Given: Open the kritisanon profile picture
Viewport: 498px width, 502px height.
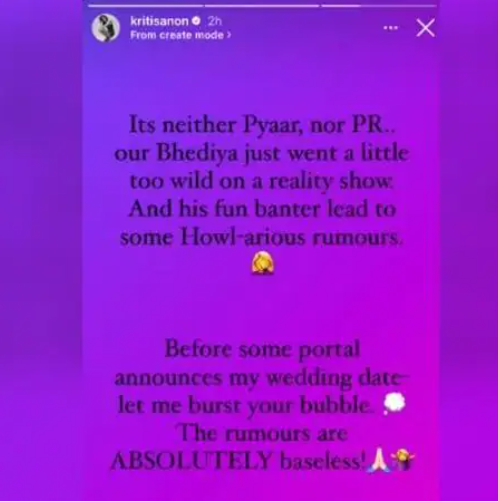Looking at the screenshot, I should click(106, 28).
